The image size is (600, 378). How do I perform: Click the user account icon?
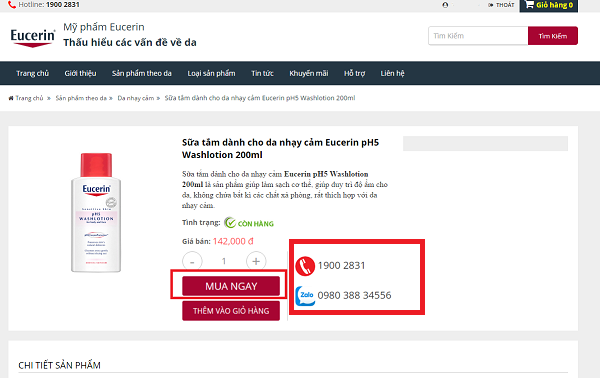point(445,5)
